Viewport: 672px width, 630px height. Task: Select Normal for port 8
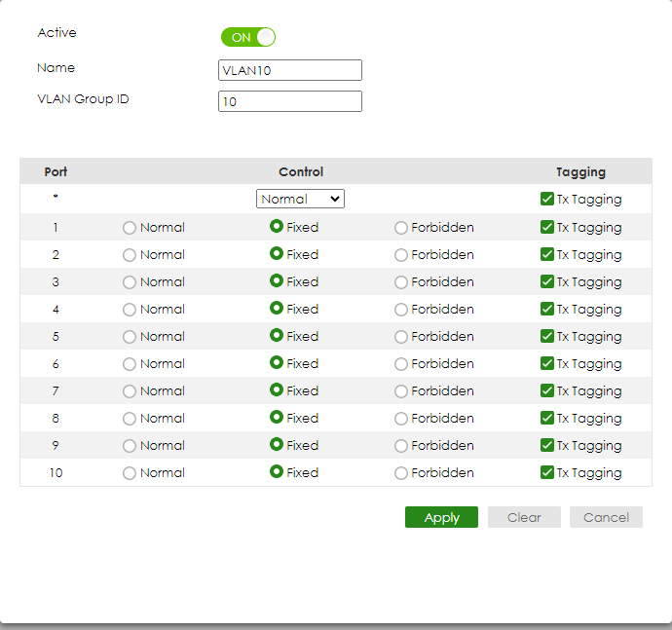click(130, 419)
